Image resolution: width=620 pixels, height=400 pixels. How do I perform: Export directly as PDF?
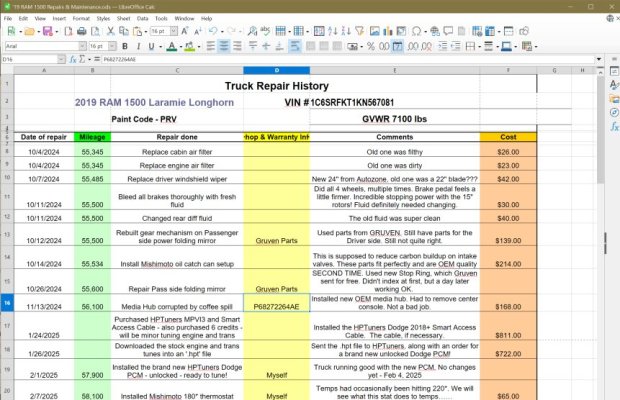(x=68, y=31)
